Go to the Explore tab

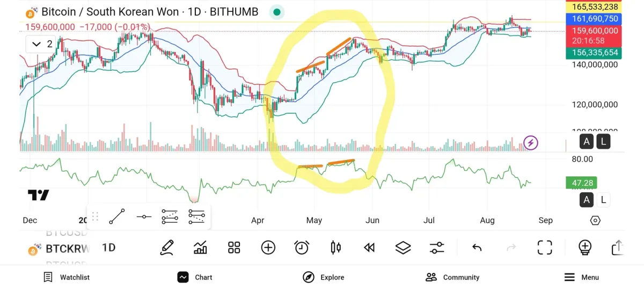click(x=324, y=277)
